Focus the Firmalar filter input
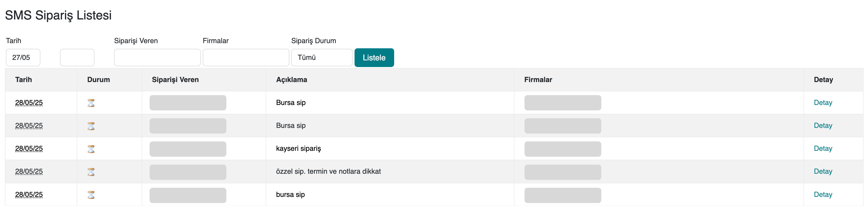 [x=246, y=57]
